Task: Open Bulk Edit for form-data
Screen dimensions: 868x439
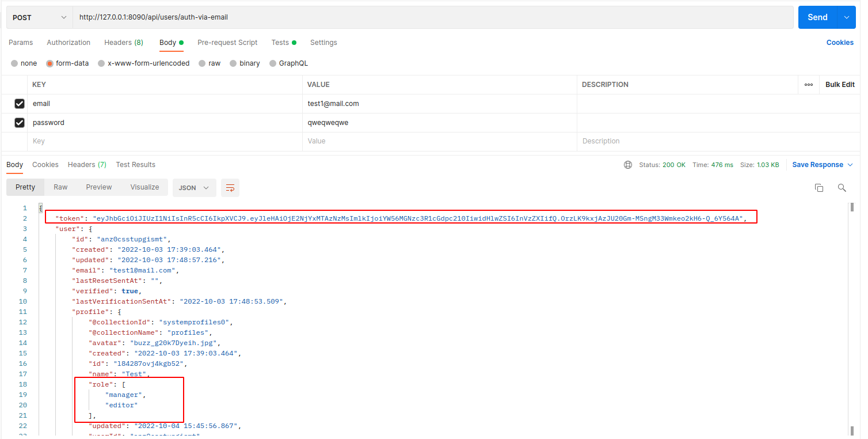Action: (839, 84)
